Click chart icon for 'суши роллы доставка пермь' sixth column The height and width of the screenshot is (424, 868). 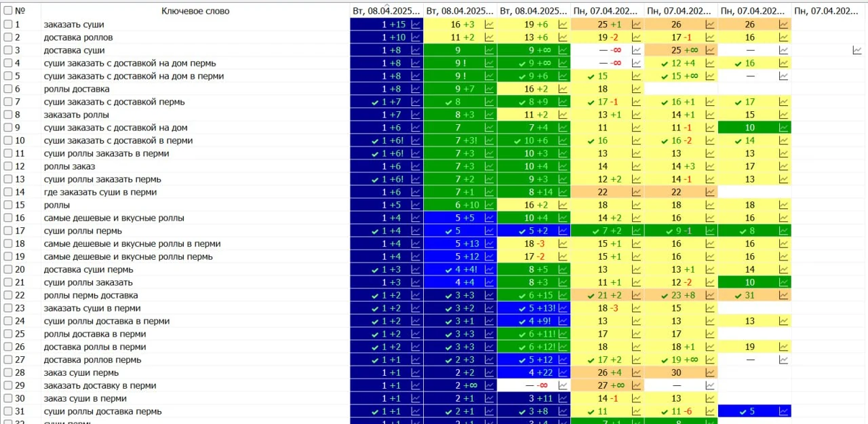pos(784,411)
